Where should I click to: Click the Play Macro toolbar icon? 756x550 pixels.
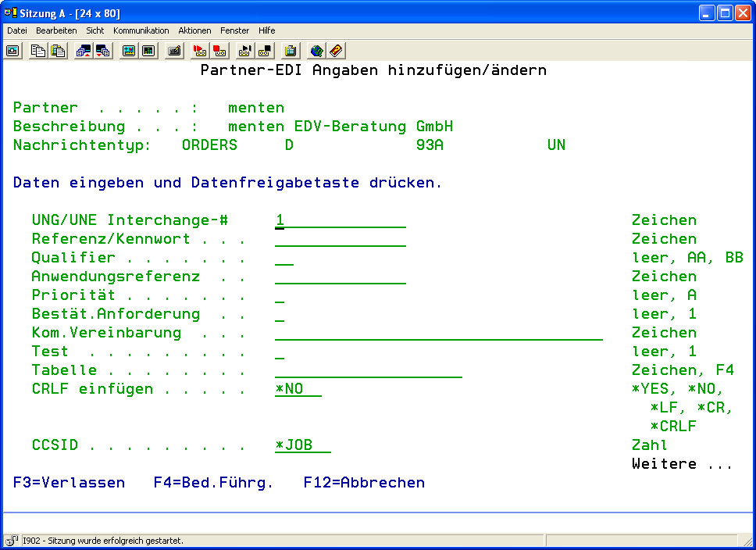coord(245,51)
